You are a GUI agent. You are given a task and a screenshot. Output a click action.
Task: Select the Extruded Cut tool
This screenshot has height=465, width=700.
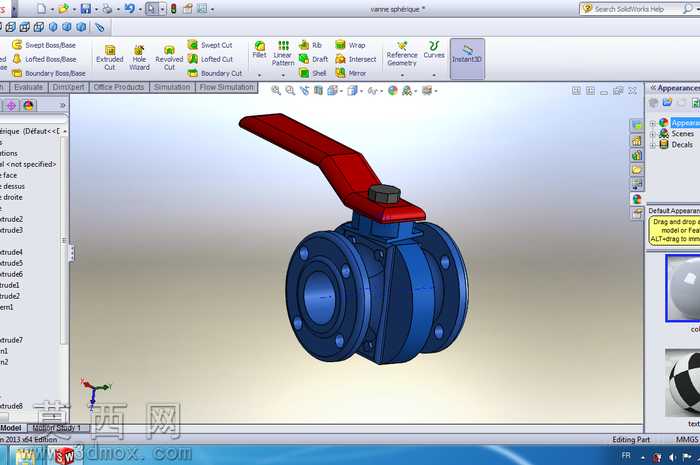[109, 58]
